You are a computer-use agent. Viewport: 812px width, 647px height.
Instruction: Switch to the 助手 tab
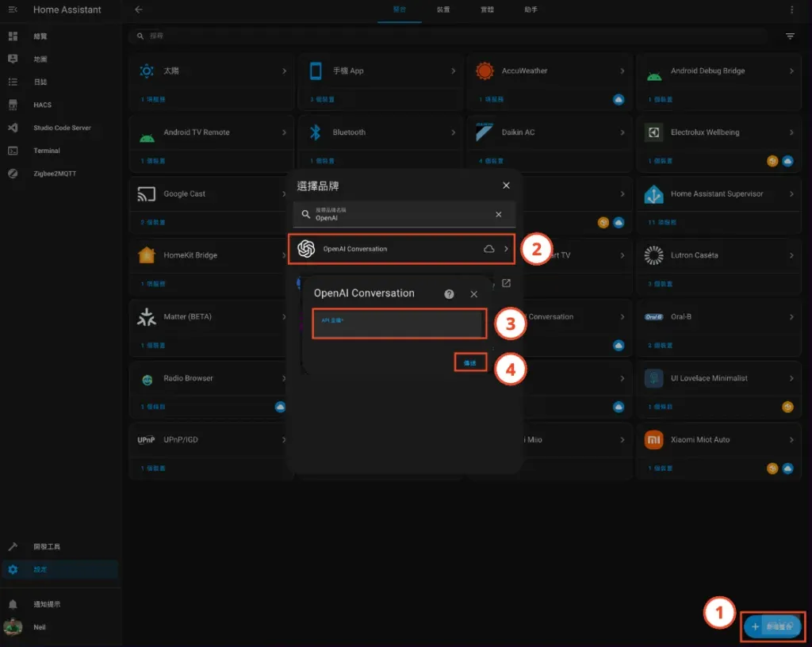coord(530,10)
